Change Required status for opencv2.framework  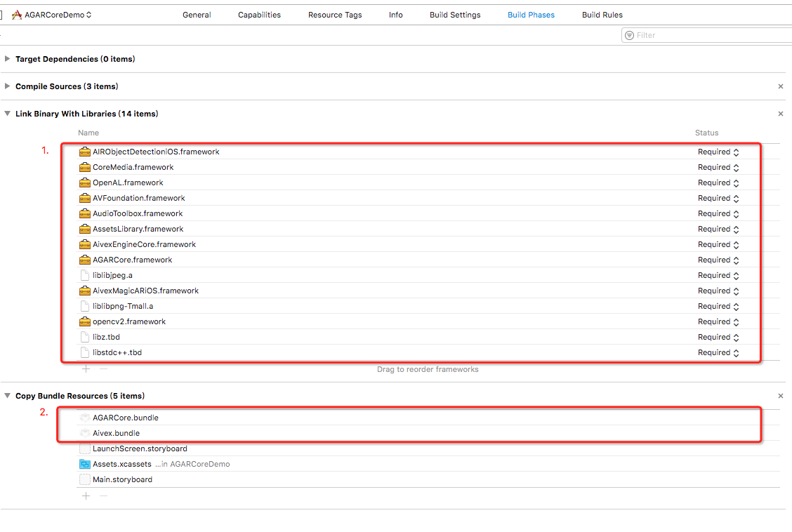tap(718, 321)
